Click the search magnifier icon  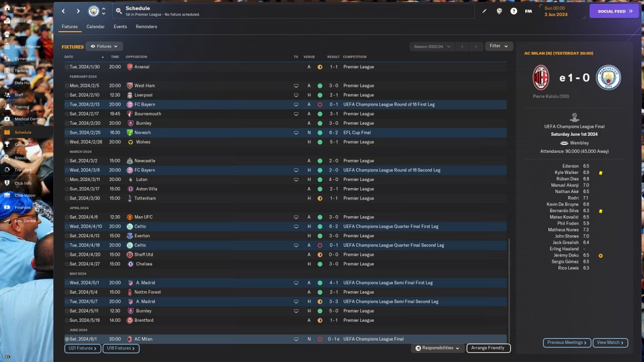(119, 11)
